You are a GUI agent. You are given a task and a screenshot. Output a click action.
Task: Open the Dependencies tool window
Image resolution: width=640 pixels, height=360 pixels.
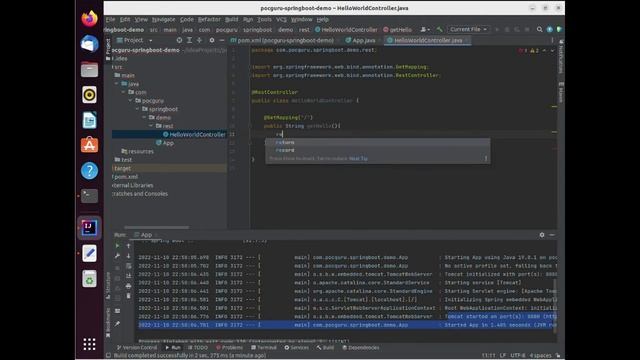coord(360,347)
